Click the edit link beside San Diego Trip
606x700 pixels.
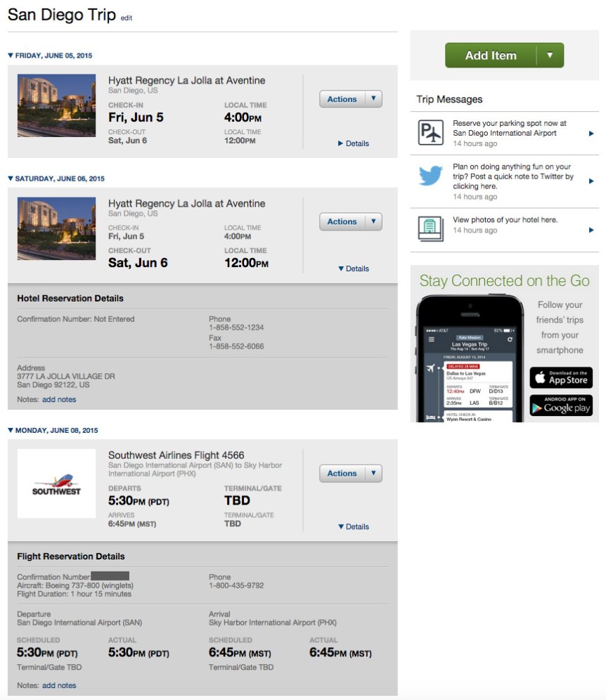[125, 15]
